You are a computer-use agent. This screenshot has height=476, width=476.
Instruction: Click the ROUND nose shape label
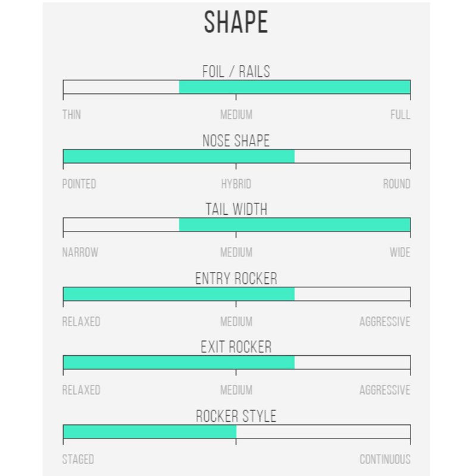coord(396,183)
